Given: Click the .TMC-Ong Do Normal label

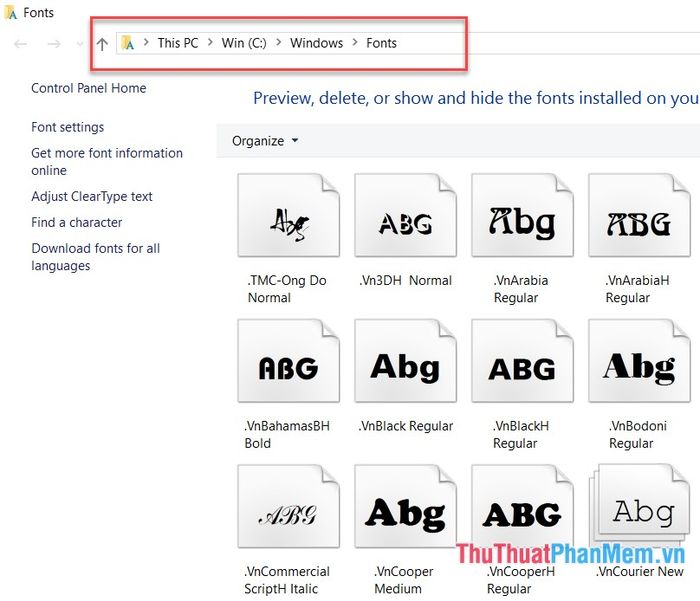Looking at the screenshot, I should click(x=287, y=289).
